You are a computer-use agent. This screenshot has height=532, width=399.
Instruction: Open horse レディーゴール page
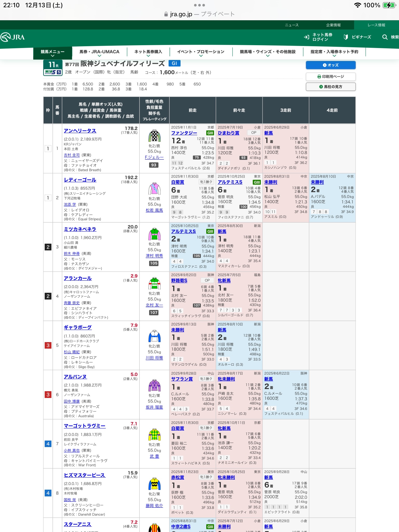pos(80,180)
